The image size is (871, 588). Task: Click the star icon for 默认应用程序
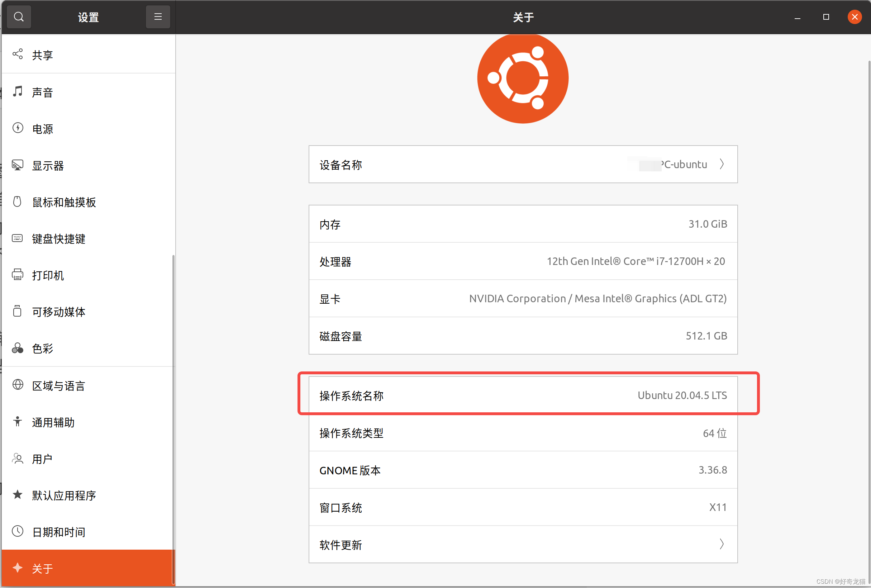tap(18, 494)
